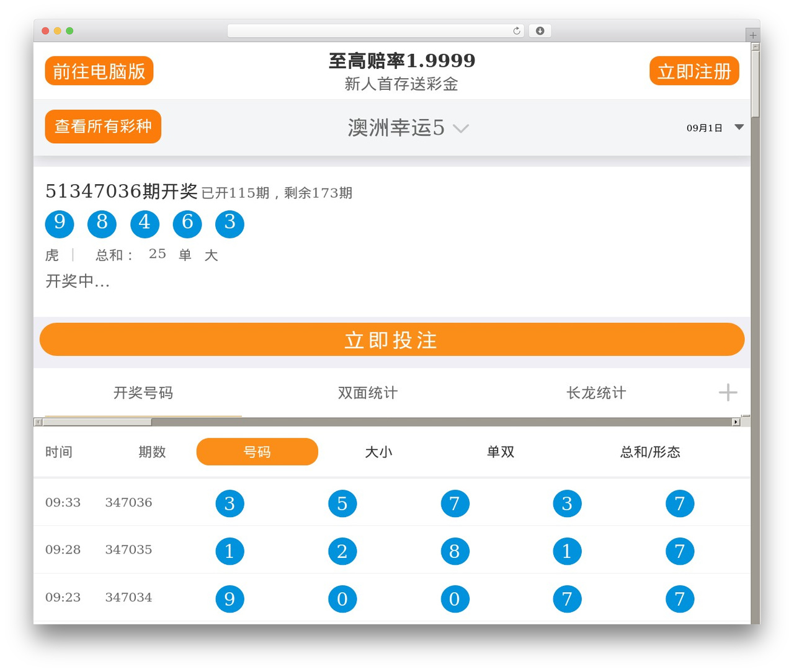Click the vertical scrollbar thumb

tap(755, 84)
